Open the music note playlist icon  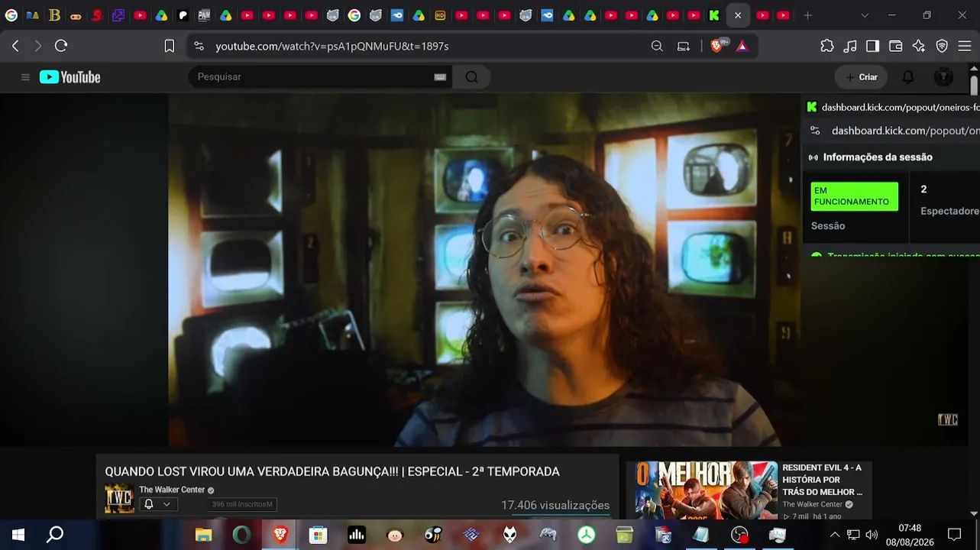click(850, 46)
